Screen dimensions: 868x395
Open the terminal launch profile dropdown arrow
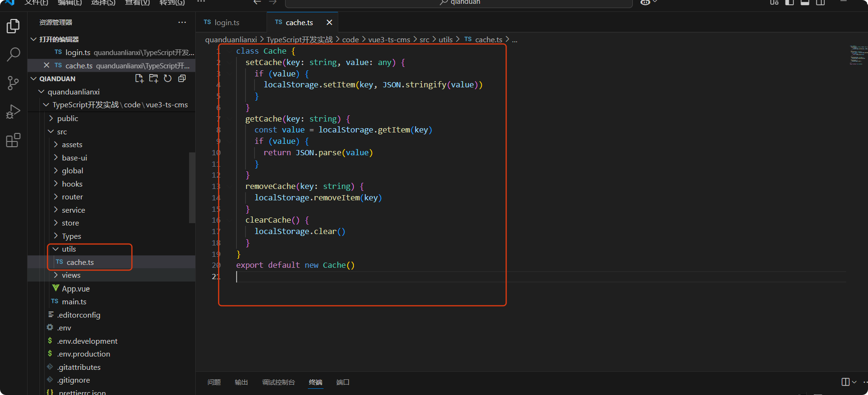[x=854, y=382]
